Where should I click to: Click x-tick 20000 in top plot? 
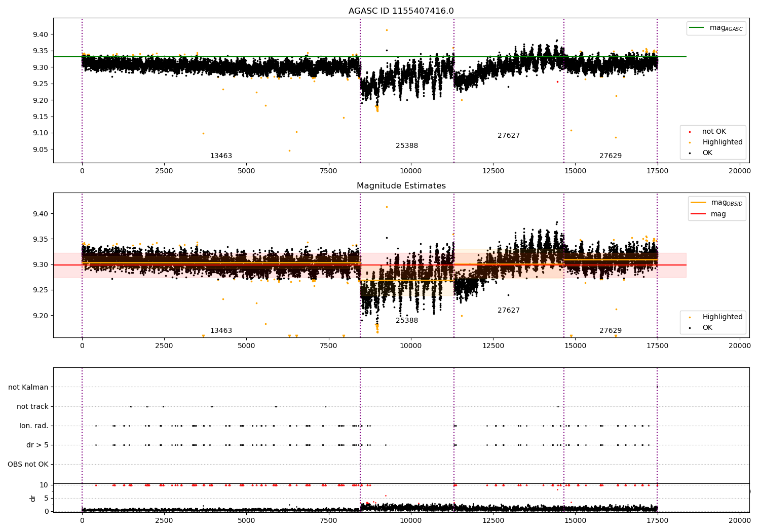(739, 171)
